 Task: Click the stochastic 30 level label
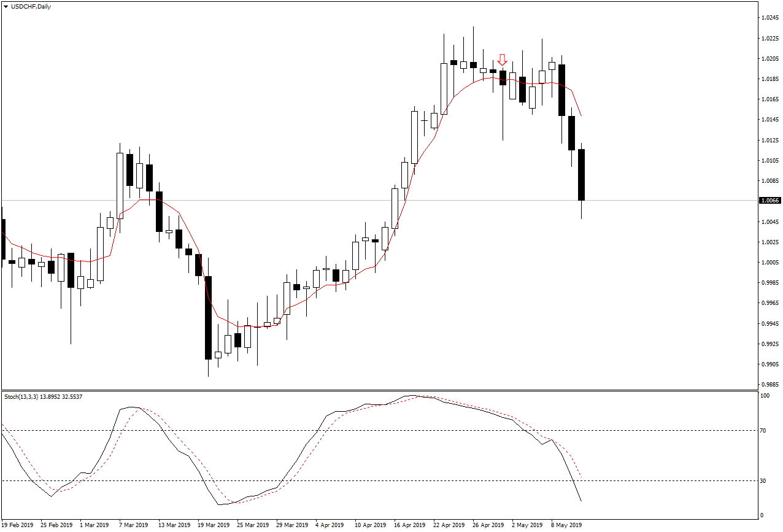(x=764, y=481)
